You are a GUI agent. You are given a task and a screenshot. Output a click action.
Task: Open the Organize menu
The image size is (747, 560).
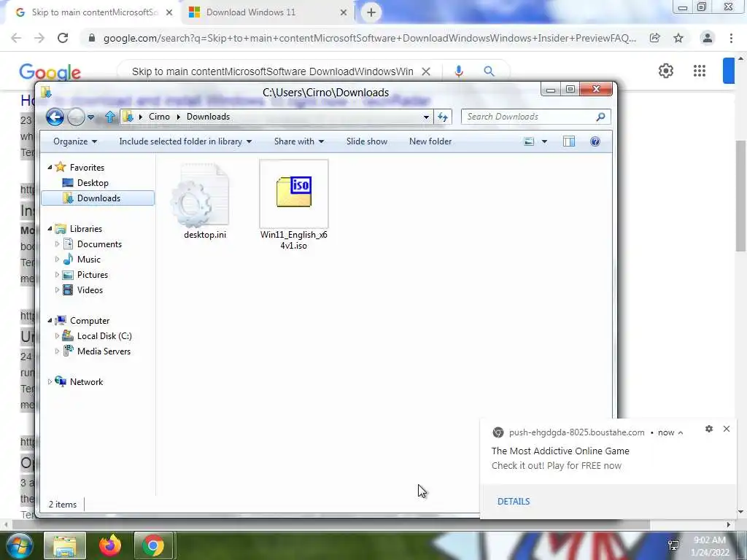75,141
